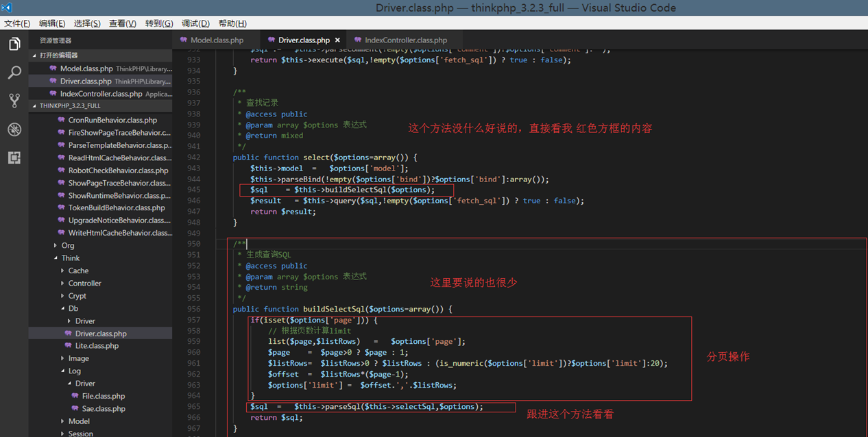Open Lite.class.php file
The height and width of the screenshot is (437, 868).
[97, 346]
